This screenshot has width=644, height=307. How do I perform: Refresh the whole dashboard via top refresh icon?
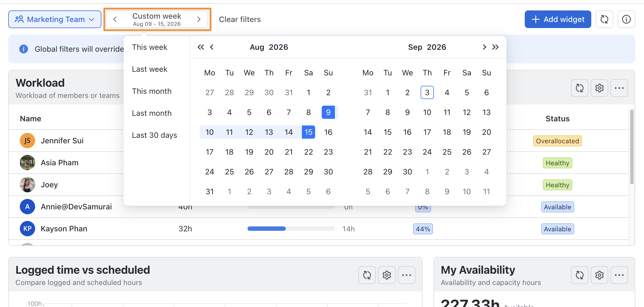[604, 19]
